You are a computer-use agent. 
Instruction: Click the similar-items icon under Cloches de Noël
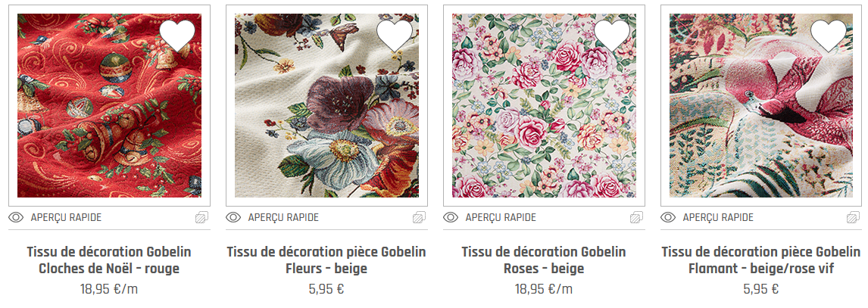202,217
